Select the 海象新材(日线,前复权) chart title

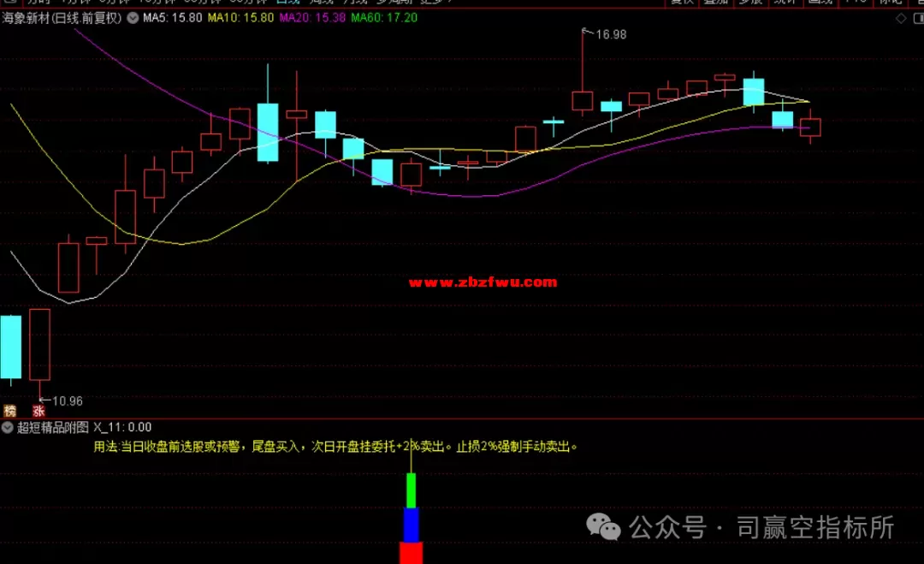click(x=62, y=18)
